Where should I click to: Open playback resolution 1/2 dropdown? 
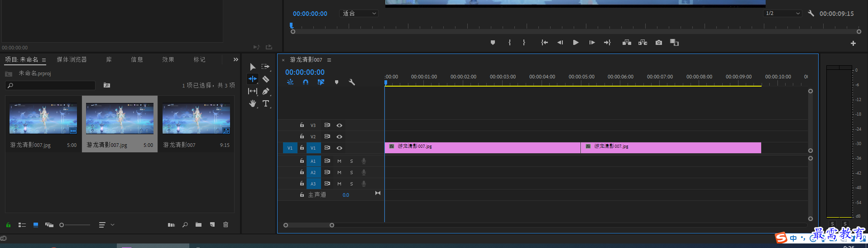782,13
